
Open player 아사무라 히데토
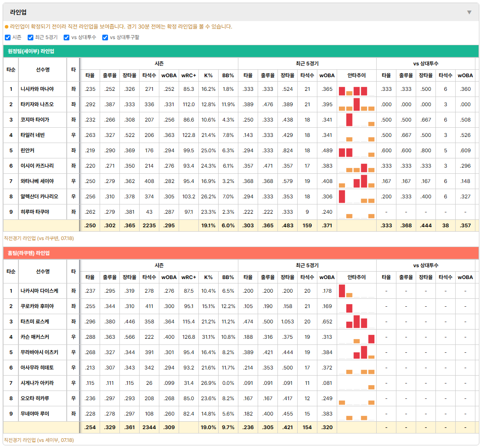point(37,368)
